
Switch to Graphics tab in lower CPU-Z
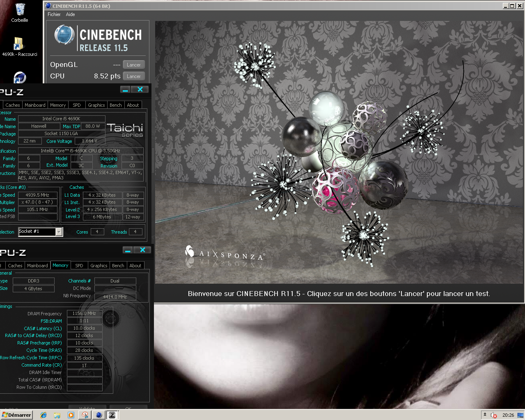pos(99,266)
